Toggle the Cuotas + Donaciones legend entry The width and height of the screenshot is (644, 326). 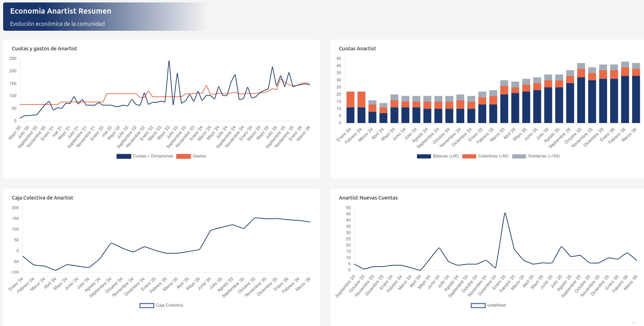pos(145,156)
